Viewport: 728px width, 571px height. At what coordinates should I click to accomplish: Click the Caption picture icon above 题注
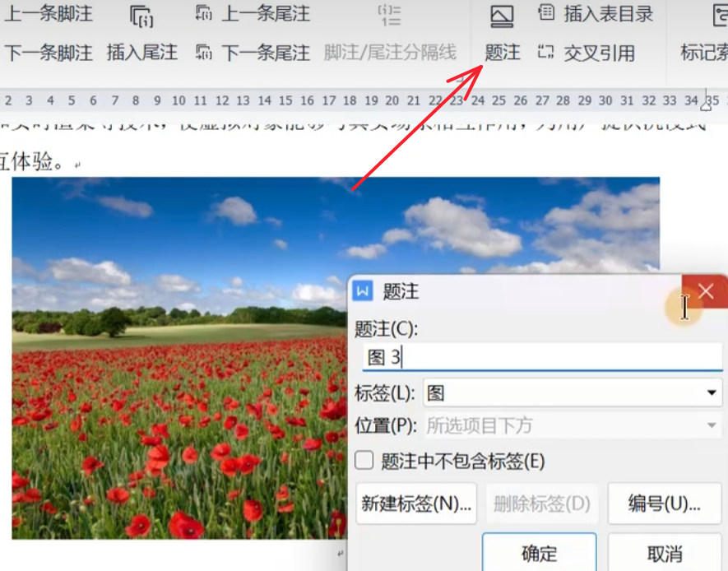(502, 16)
